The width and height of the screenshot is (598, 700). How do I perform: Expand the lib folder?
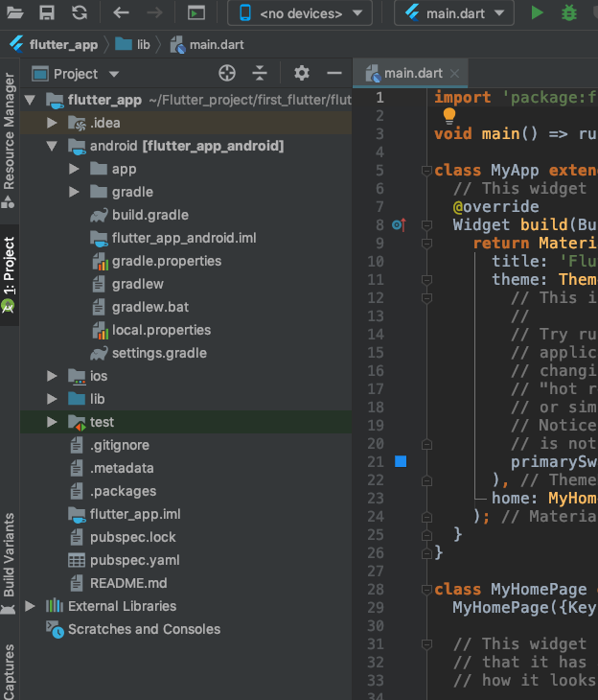click(x=52, y=399)
